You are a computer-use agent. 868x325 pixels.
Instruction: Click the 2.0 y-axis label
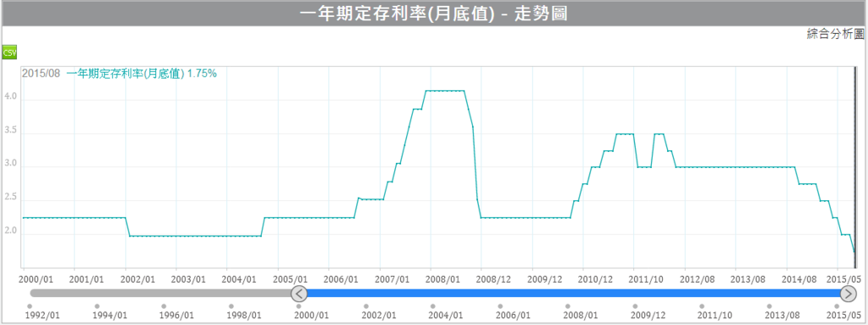(x=11, y=230)
